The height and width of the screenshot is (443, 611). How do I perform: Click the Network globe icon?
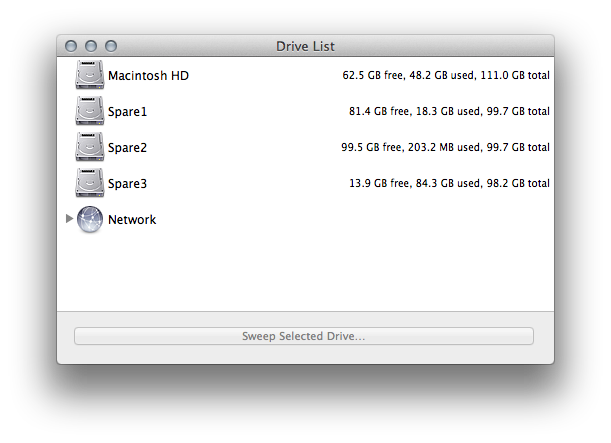pyautogui.click(x=89, y=220)
